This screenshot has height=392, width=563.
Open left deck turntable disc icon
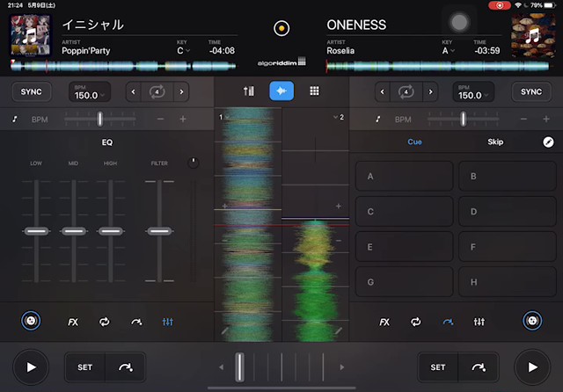pyautogui.click(x=31, y=321)
